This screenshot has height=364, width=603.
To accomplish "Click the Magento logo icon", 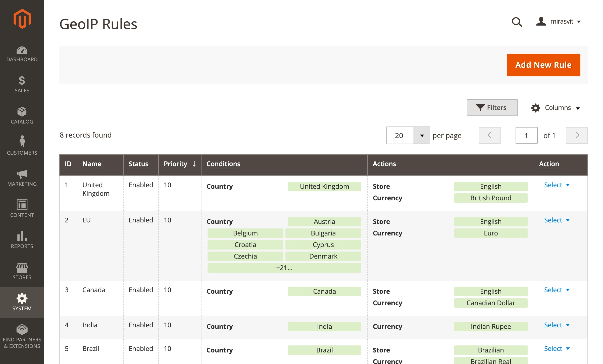I will point(22,19).
